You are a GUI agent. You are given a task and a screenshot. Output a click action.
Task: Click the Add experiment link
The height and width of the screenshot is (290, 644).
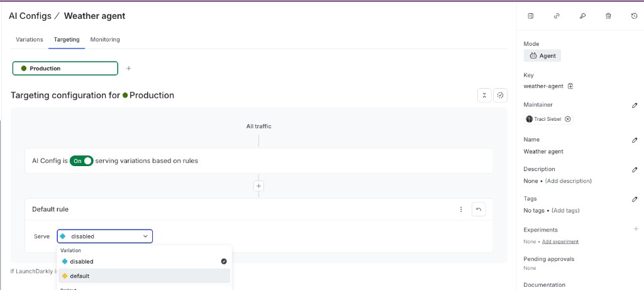tap(560, 242)
